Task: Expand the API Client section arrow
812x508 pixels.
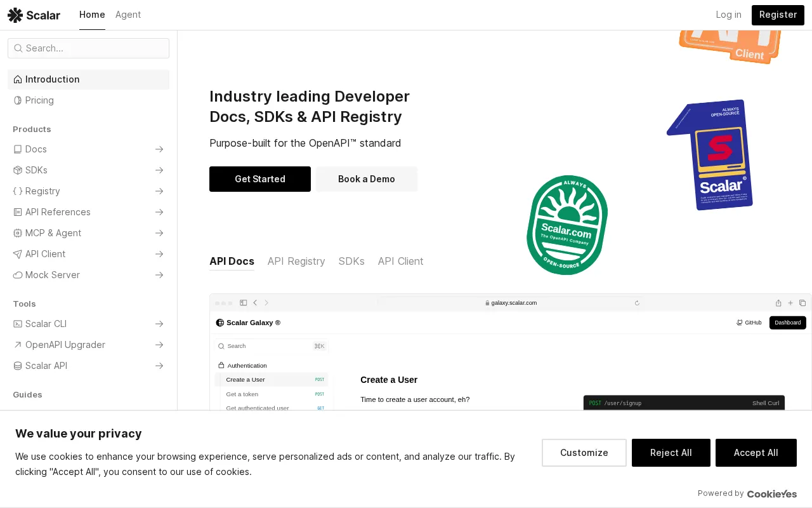Action: point(159,254)
